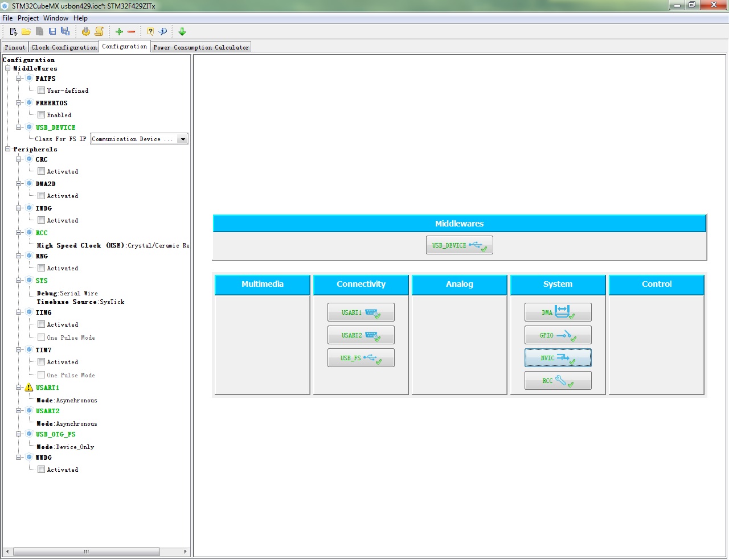This screenshot has width=729, height=560.
Task: Switch to Power Consumption Calculator tab
Action: (201, 47)
